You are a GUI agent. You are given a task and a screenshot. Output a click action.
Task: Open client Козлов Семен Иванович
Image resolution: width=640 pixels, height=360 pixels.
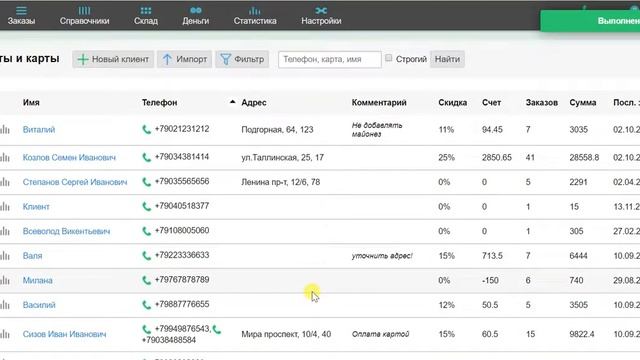[x=69, y=158]
